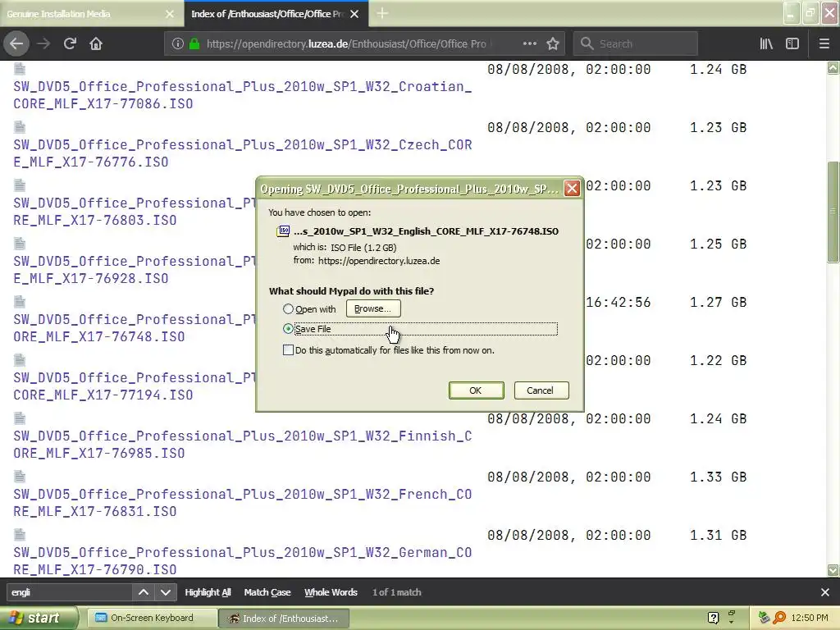Image resolution: width=840 pixels, height=630 pixels.
Task: Click the ISO file icon in dialog
Action: pos(283,231)
